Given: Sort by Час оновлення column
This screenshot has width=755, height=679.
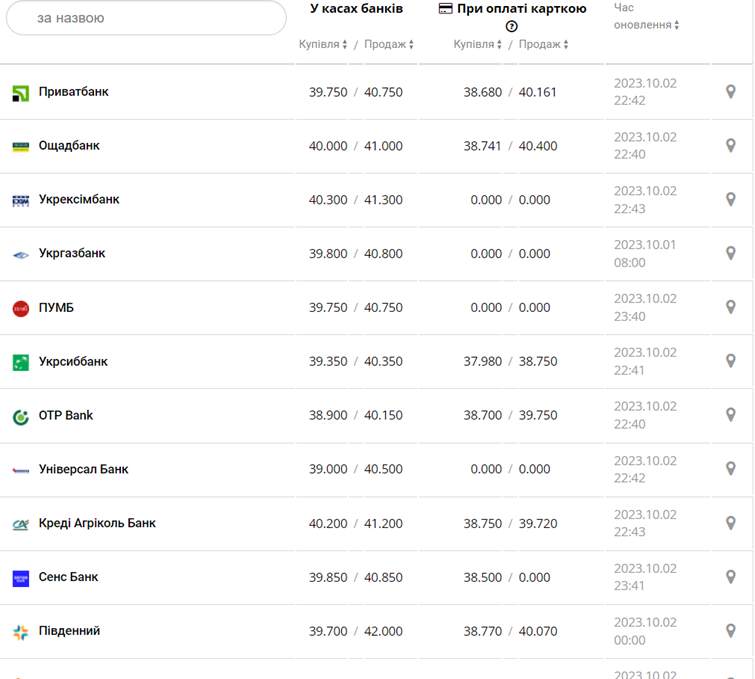Looking at the screenshot, I should pyautogui.click(x=646, y=24).
